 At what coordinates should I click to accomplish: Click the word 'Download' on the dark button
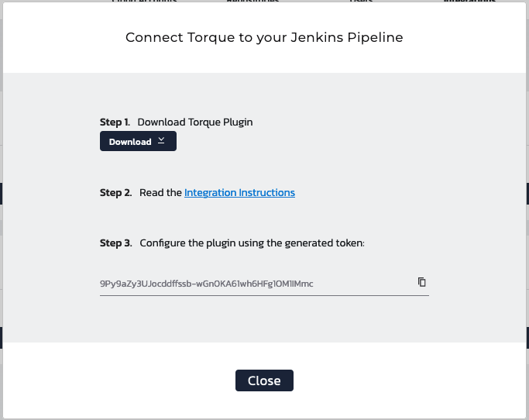coord(130,142)
